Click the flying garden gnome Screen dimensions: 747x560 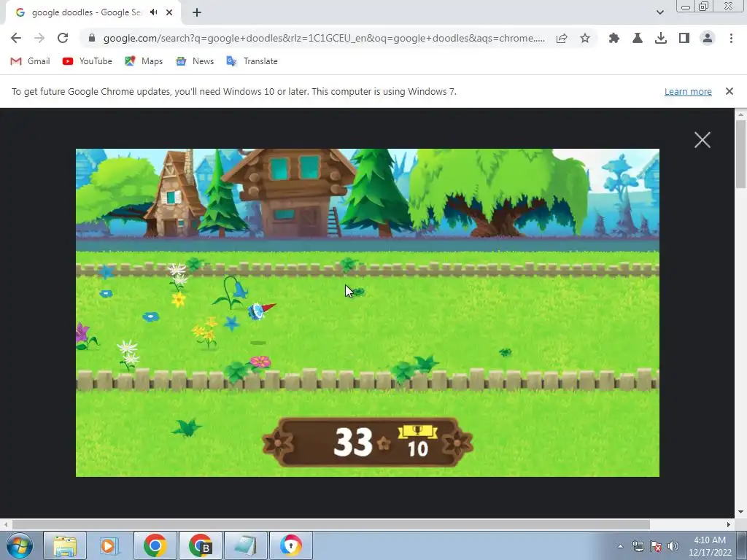pyautogui.click(x=261, y=311)
